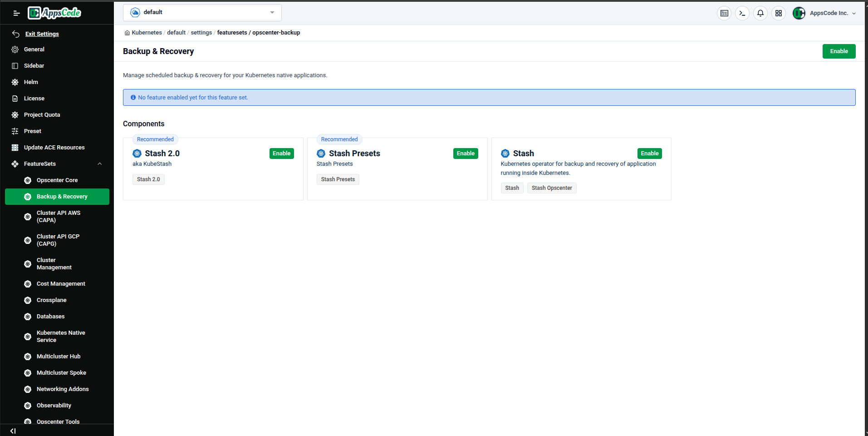Enable the Stash 2.0 component
The width and height of the screenshot is (868, 436).
coord(281,153)
